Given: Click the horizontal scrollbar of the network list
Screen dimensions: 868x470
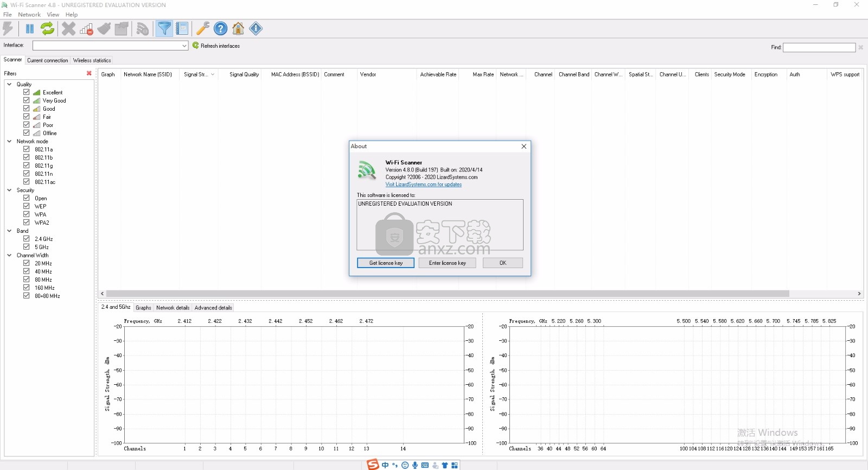Looking at the screenshot, I should pos(448,294).
